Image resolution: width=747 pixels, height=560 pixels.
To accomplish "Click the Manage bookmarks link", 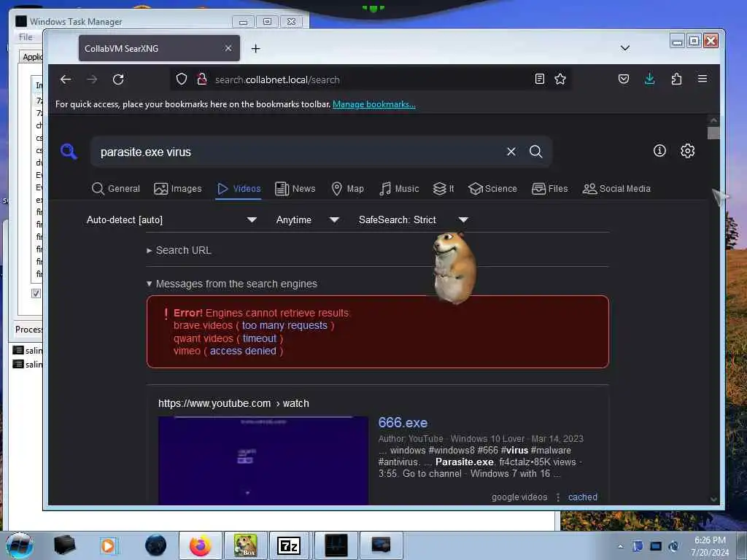I will point(374,104).
